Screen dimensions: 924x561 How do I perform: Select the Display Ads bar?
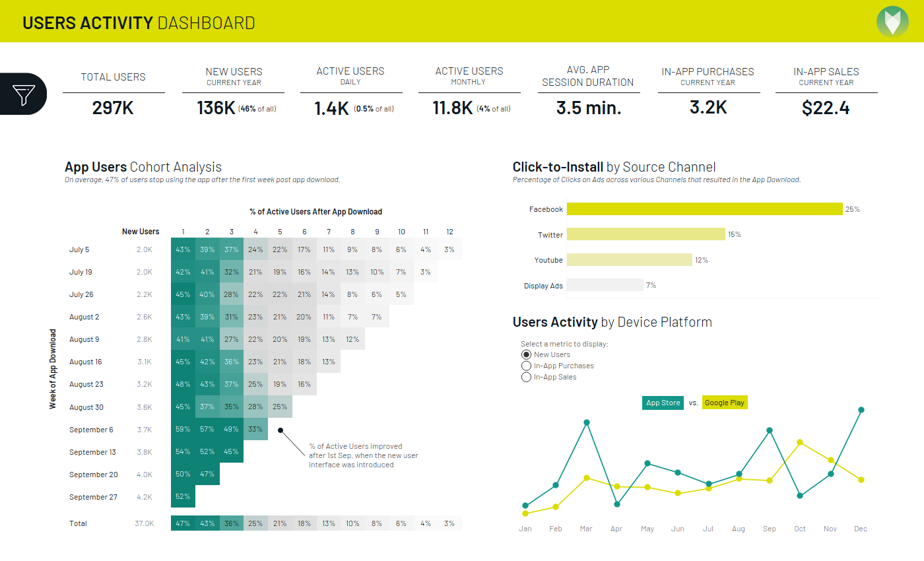pos(605,285)
